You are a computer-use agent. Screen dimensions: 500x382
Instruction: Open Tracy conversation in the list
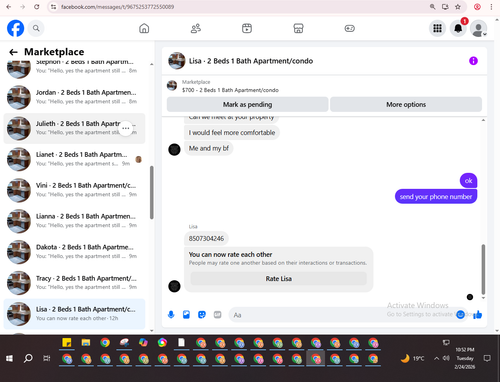(74, 283)
